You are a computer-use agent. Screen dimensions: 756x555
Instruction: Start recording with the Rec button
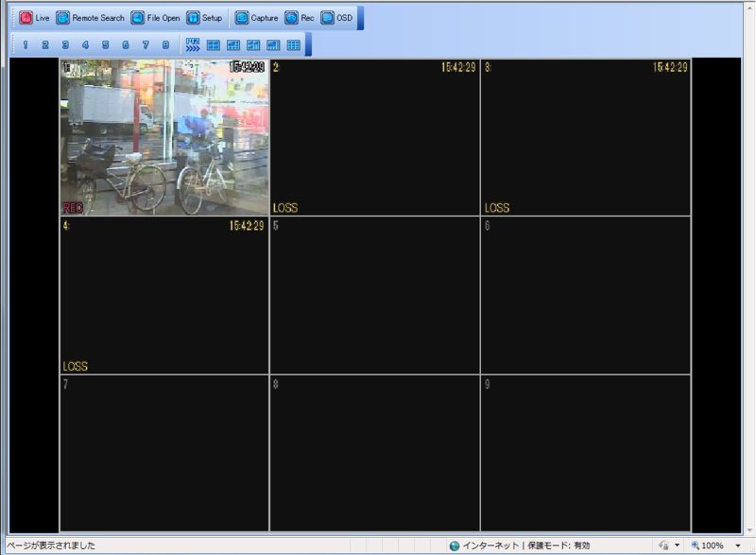pyautogui.click(x=300, y=18)
